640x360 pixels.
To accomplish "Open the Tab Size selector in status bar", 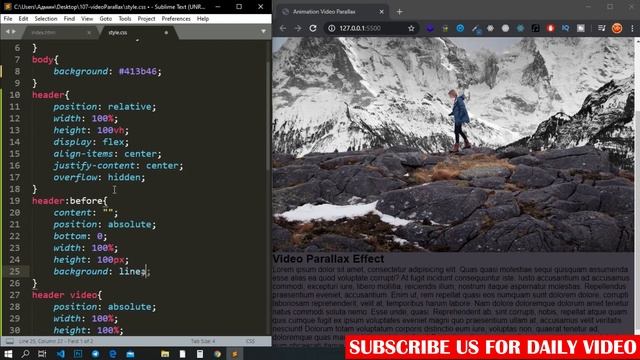I will click(x=203, y=341).
